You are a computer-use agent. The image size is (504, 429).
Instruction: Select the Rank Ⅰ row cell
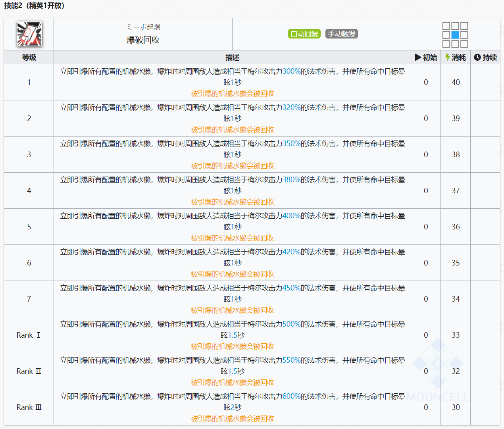29,335
